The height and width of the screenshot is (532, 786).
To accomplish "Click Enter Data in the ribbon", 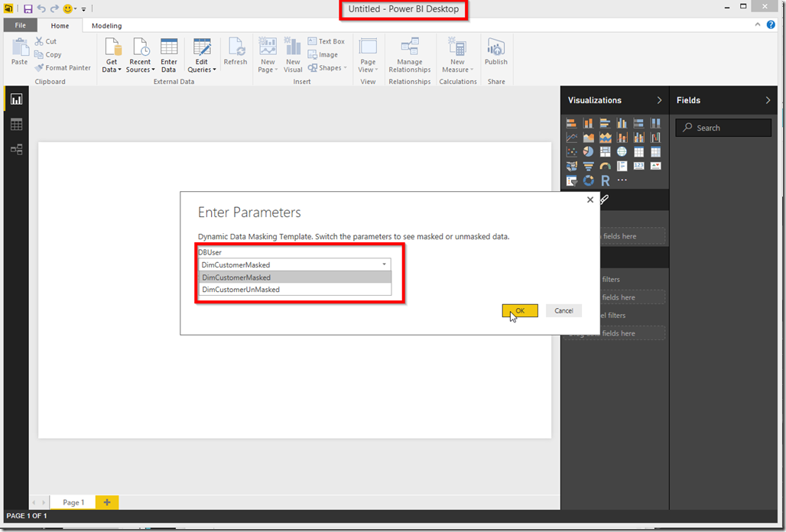I will tap(169, 55).
